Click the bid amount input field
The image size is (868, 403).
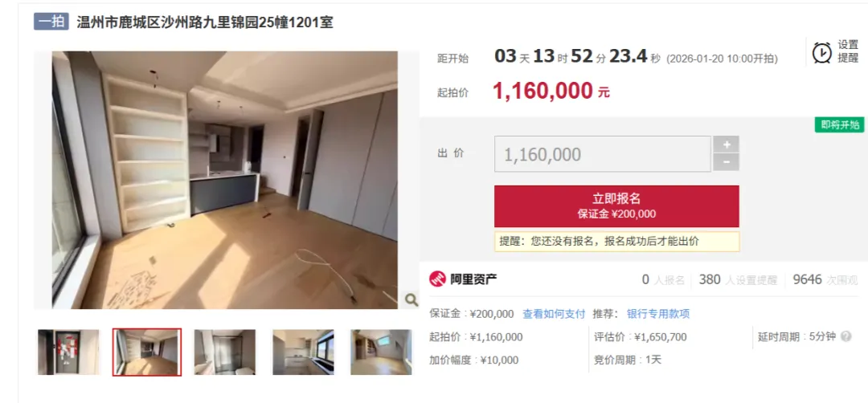point(602,153)
